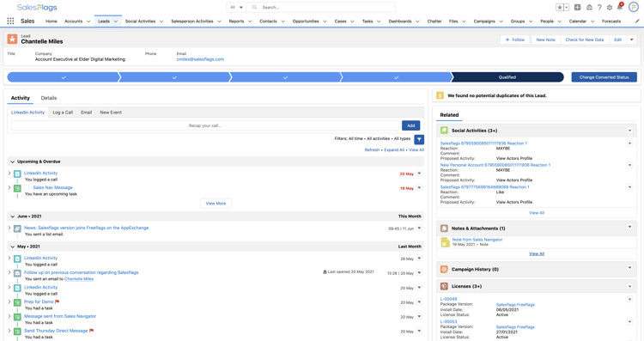Expand the Prep for Demo task row
644x341 pixels.
click(9, 301)
